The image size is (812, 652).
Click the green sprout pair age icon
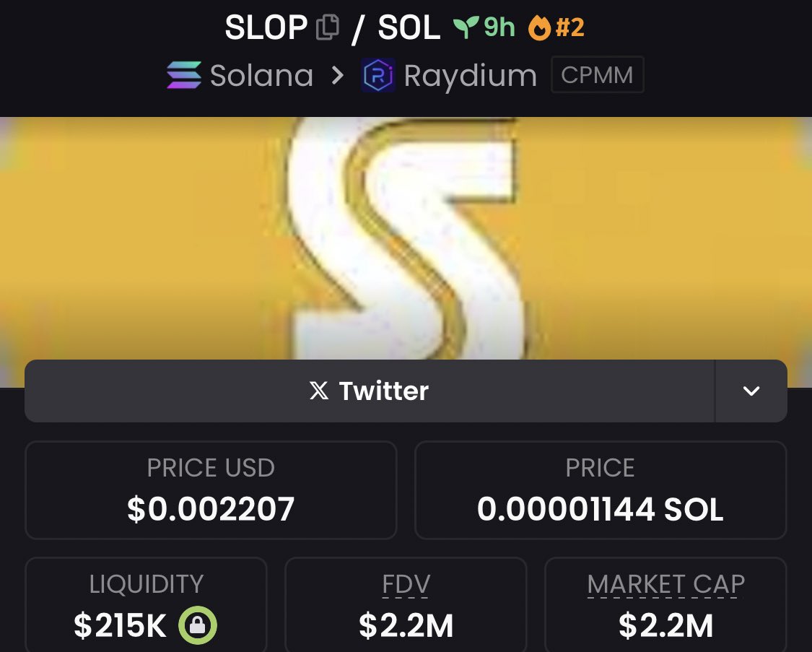point(466,27)
